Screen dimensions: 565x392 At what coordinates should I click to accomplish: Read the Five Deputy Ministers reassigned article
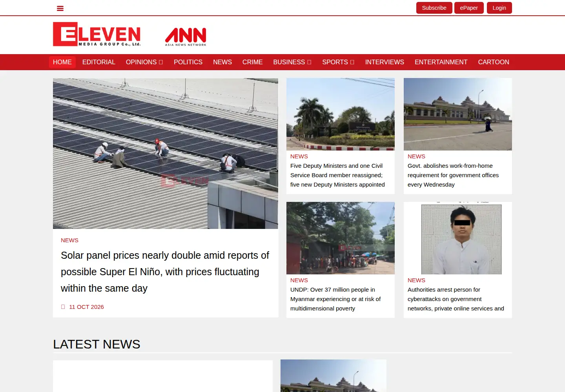(337, 175)
